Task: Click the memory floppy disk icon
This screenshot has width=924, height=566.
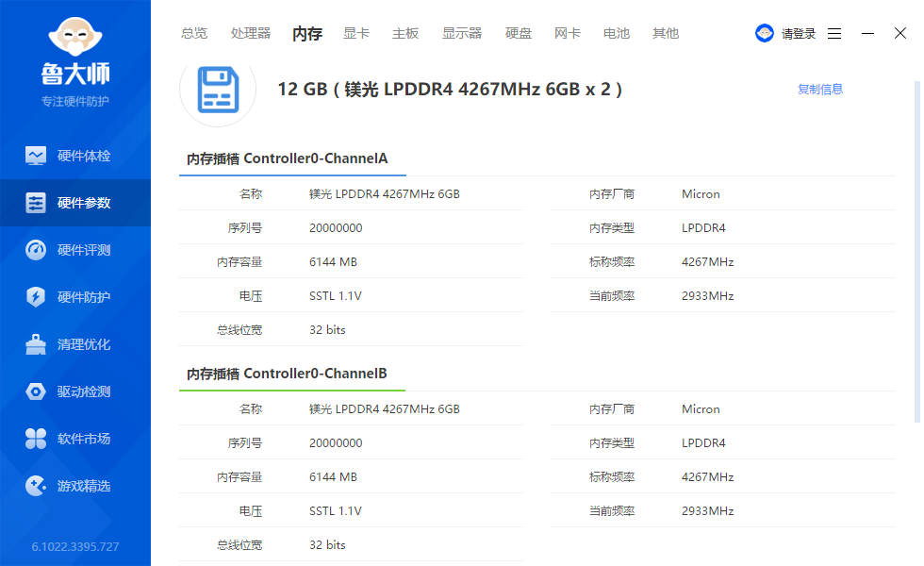Action: click(x=218, y=90)
